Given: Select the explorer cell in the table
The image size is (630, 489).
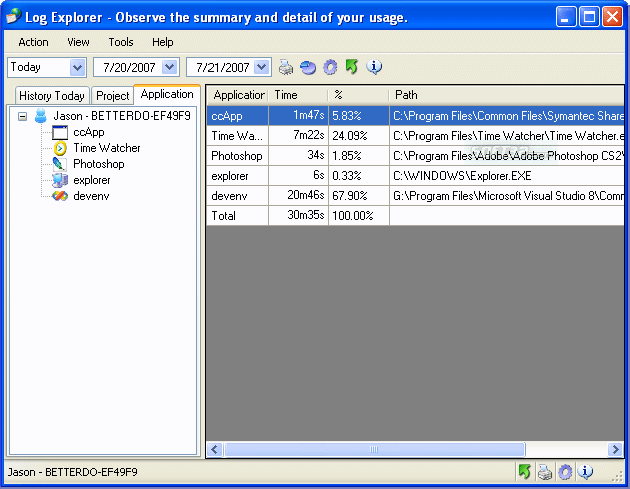Looking at the screenshot, I should [x=237, y=176].
